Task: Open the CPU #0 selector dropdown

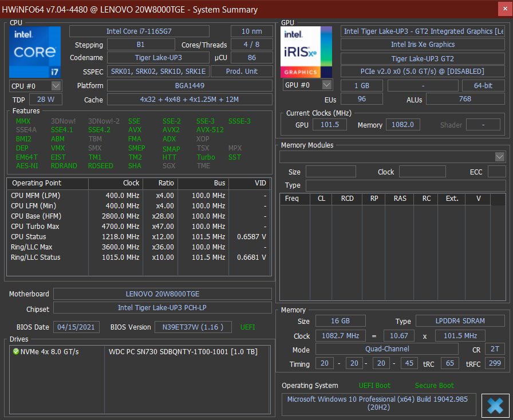Action: [x=56, y=86]
